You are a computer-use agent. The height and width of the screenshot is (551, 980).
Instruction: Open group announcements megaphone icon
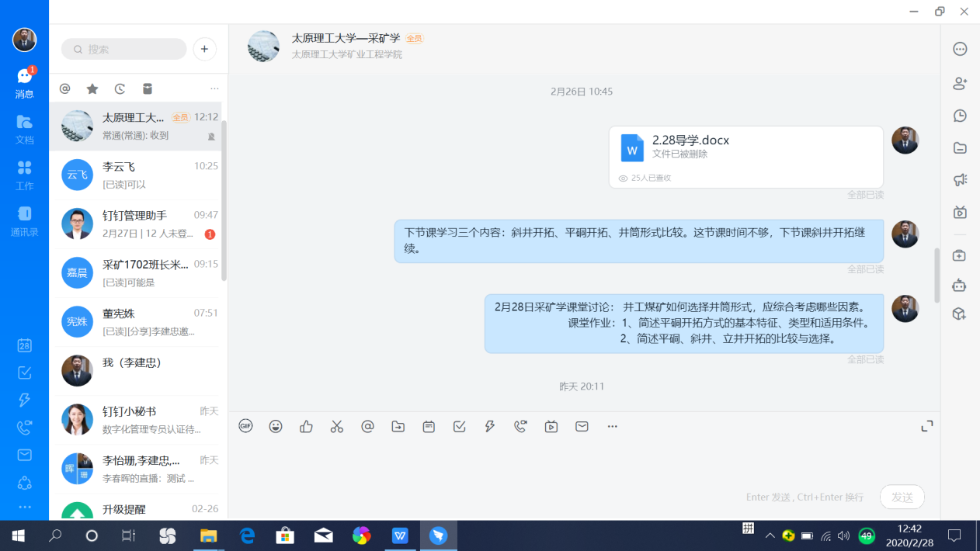[x=960, y=180]
